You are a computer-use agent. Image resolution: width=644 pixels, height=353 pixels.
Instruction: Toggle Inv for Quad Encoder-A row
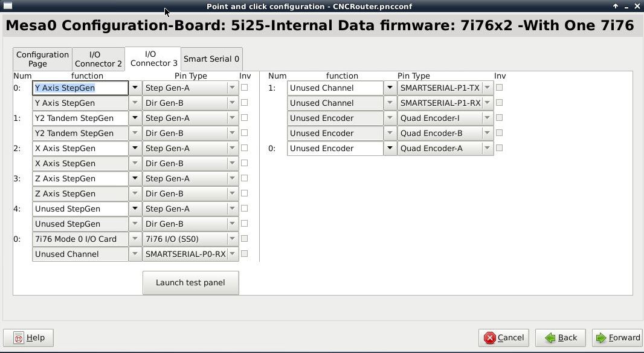[x=499, y=148]
